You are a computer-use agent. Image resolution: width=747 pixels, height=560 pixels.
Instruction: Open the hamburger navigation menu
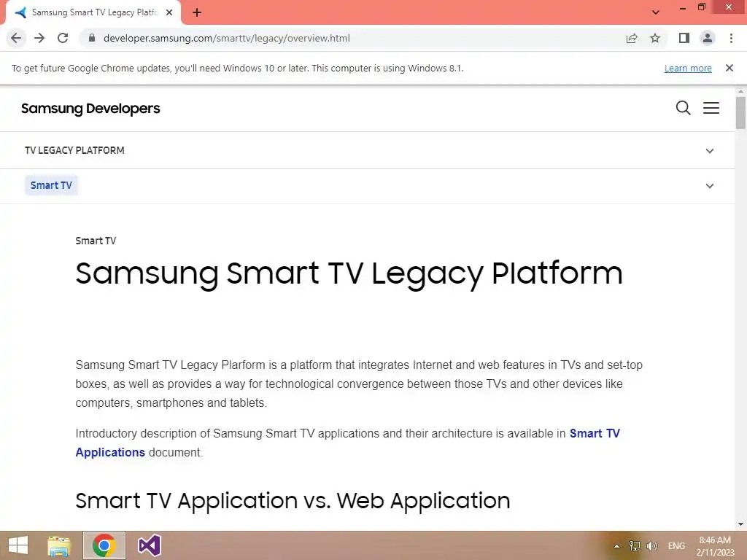tap(711, 108)
